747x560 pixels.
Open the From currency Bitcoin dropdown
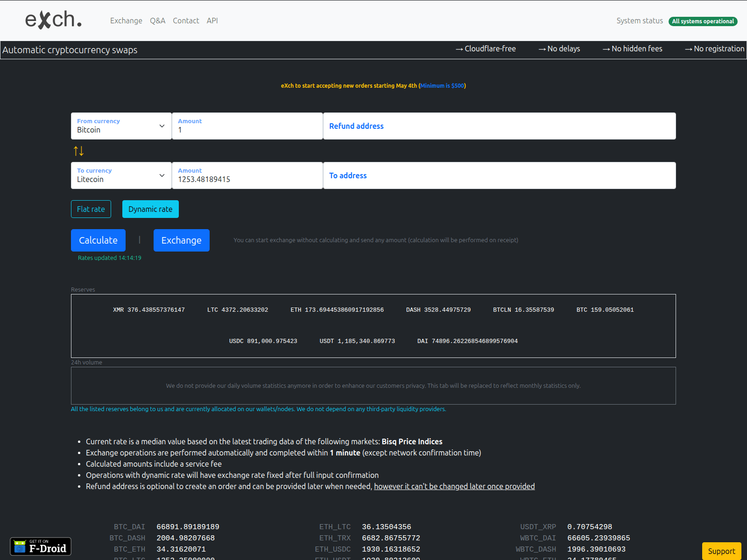(x=121, y=126)
